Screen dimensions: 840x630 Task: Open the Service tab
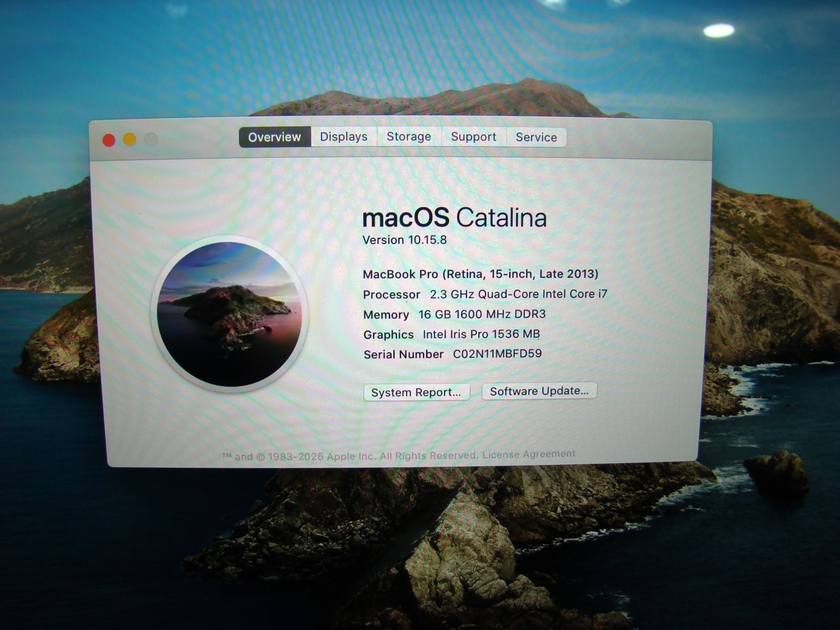point(536,137)
